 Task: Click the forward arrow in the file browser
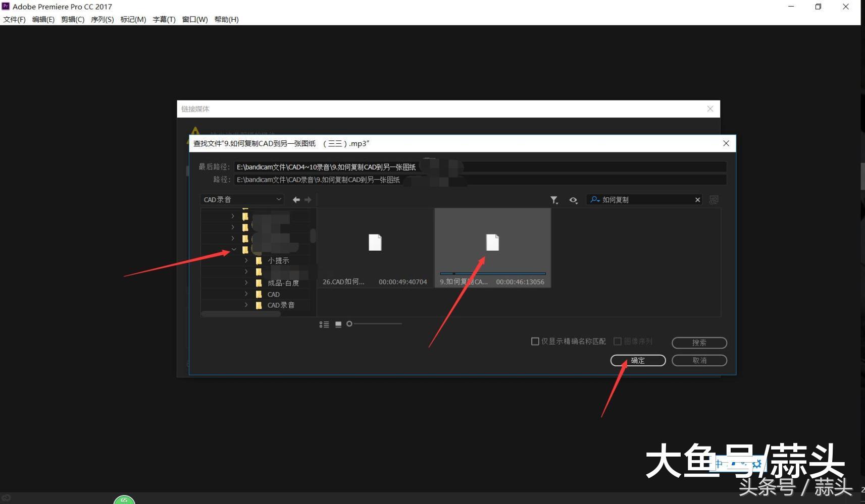coord(308,200)
